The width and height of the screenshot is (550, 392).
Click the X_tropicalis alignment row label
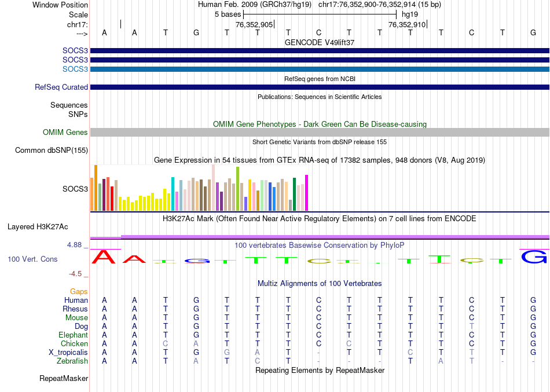[x=68, y=353]
